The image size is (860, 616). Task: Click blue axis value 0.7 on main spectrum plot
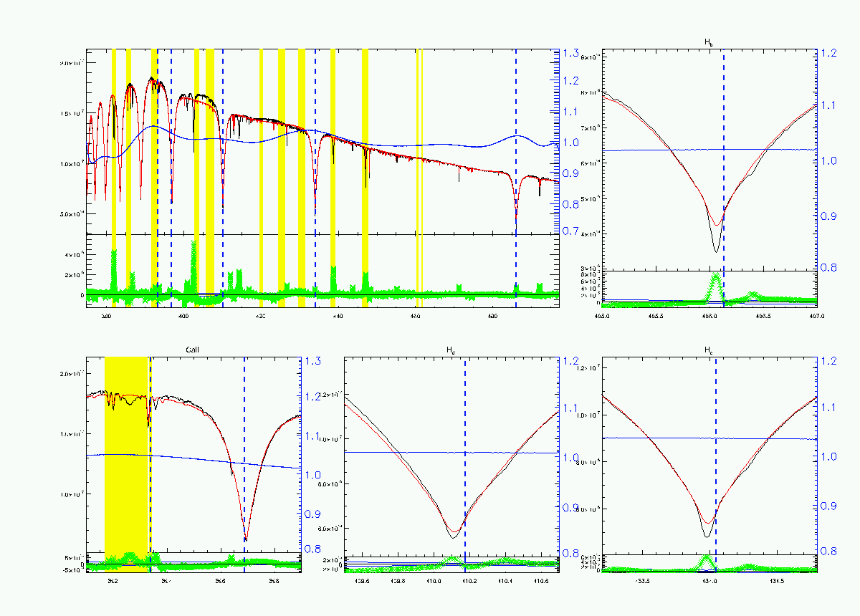click(x=572, y=231)
